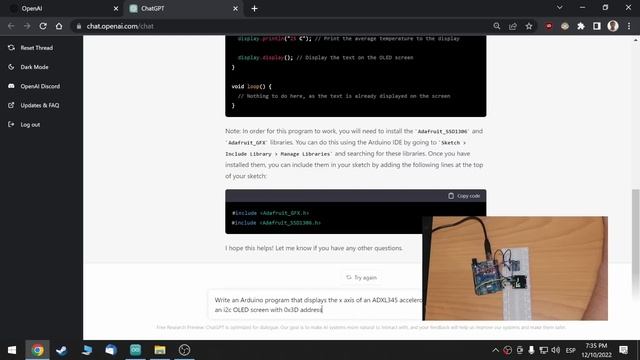640x360 pixels.
Task: Switch the ESP keyboard language indicator
Action: [x=571, y=350]
